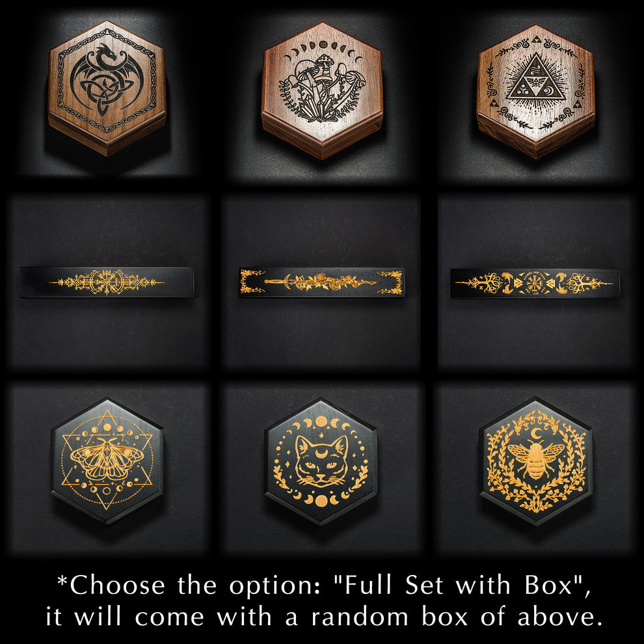Pick the black hexagon box with cat face
Image resolution: width=644 pixels, height=644 pixels.
pos(321,461)
